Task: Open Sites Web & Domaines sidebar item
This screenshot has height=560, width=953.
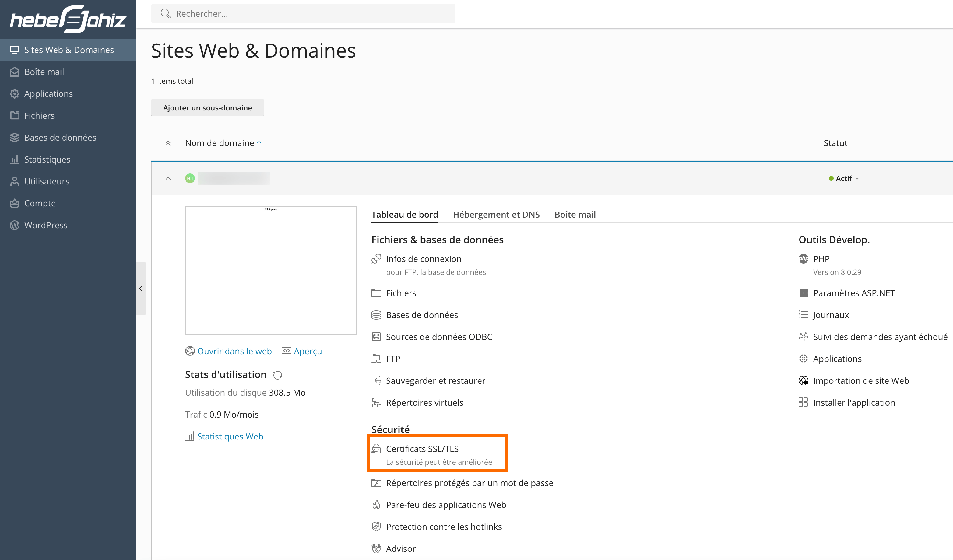Action: tap(68, 50)
